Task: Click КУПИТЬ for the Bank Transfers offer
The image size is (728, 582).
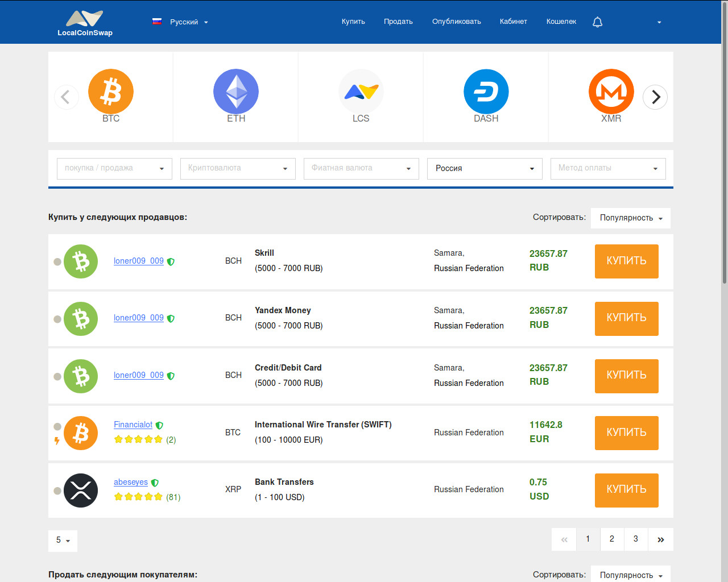Action: (627, 490)
